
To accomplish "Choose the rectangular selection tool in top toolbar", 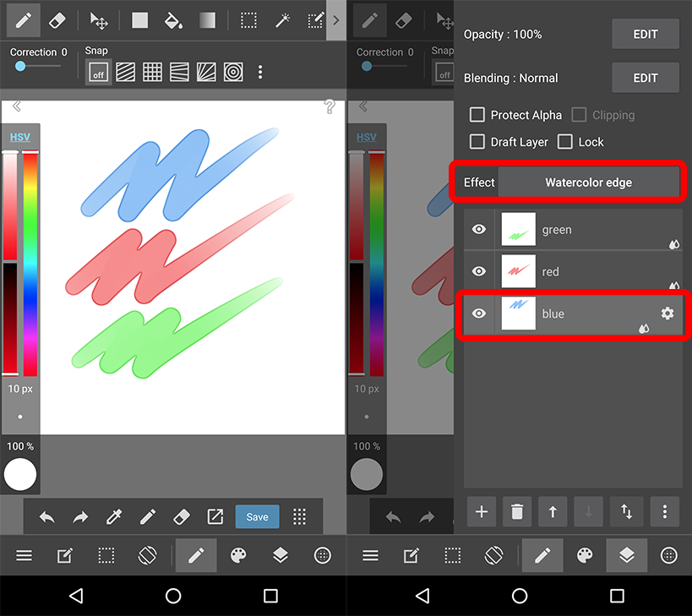I will [248, 20].
